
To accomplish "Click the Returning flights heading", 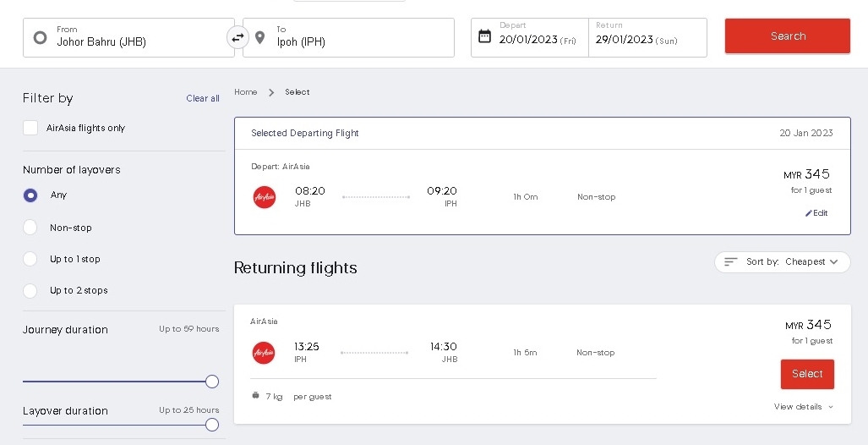I will [296, 268].
